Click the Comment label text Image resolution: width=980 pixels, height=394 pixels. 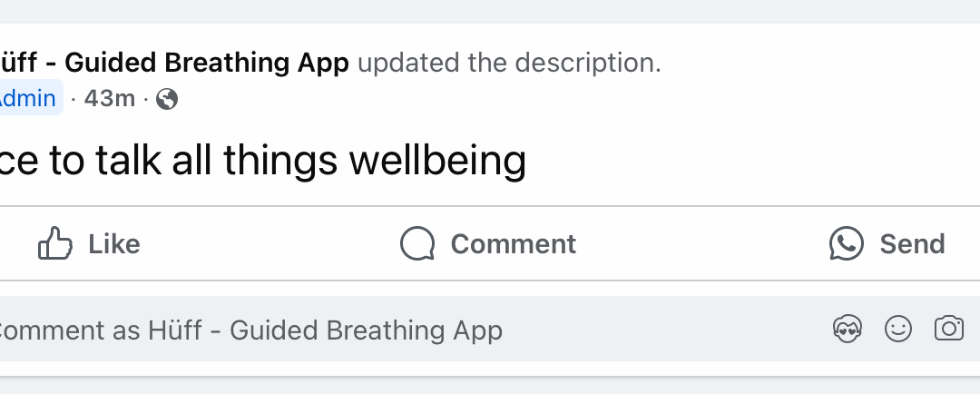point(513,244)
